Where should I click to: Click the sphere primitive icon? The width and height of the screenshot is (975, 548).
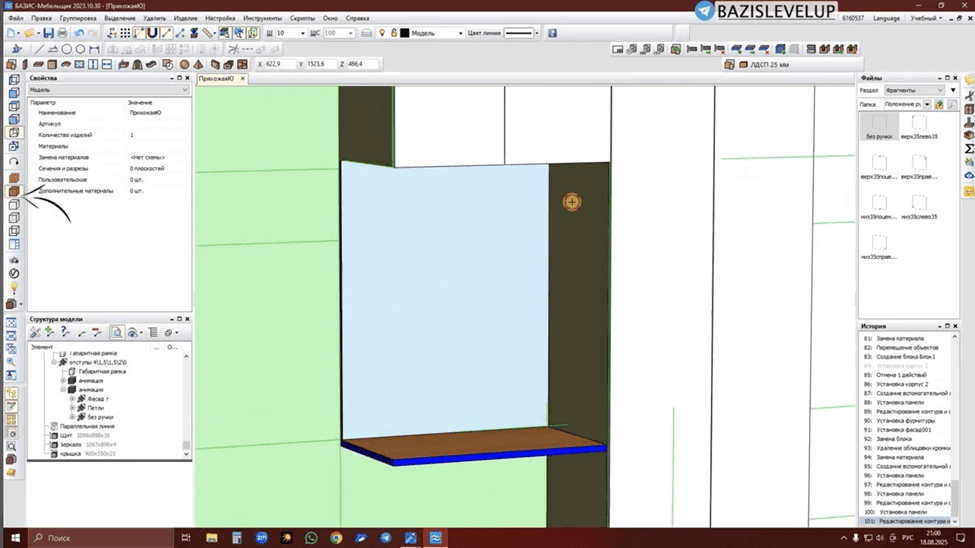(184, 64)
